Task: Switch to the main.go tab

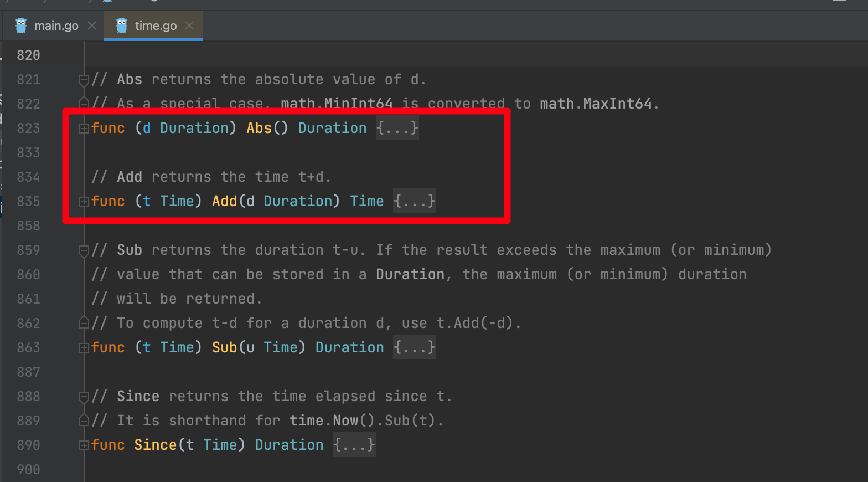Action: 56,26
